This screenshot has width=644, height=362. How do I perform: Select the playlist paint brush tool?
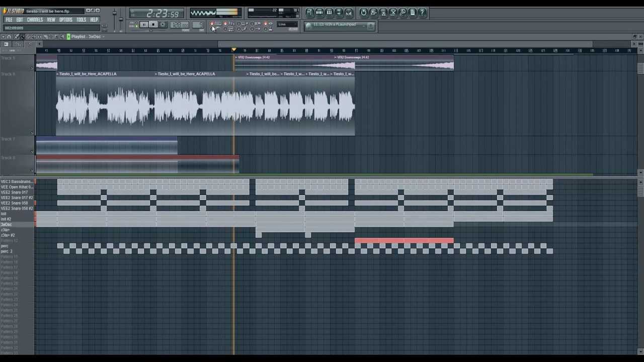click(23, 37)
